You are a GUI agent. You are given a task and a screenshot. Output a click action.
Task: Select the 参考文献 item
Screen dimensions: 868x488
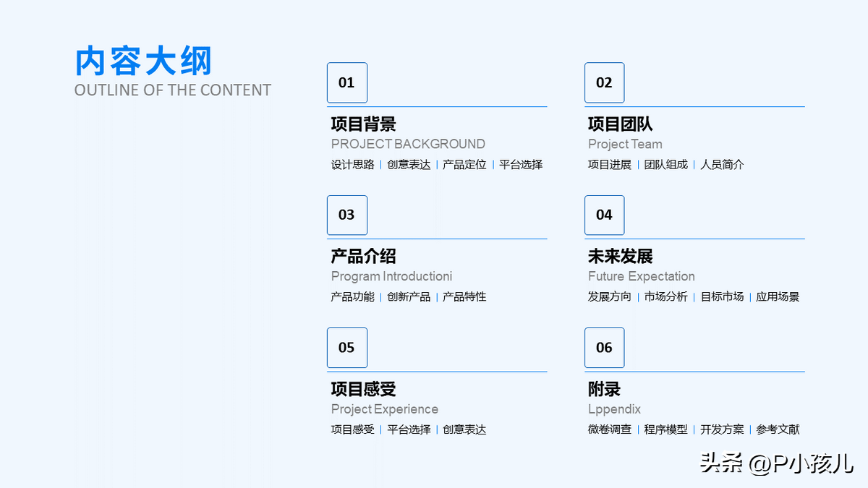(x=778, y=429)
